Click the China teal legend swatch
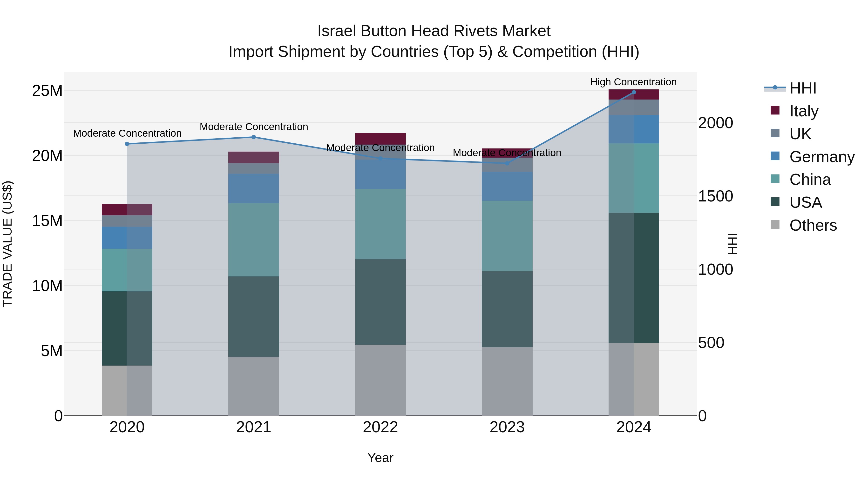The width and height of the screenshot is (868, 488). tap(775, 179)
